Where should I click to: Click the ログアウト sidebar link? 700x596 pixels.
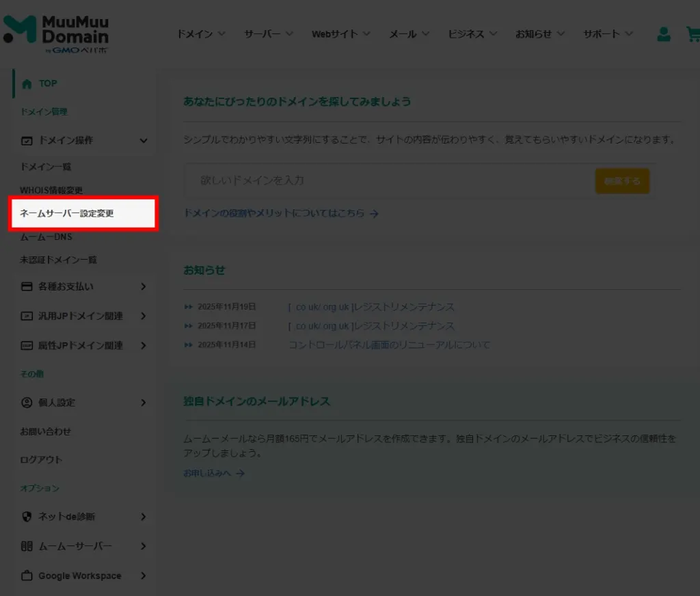41,459
